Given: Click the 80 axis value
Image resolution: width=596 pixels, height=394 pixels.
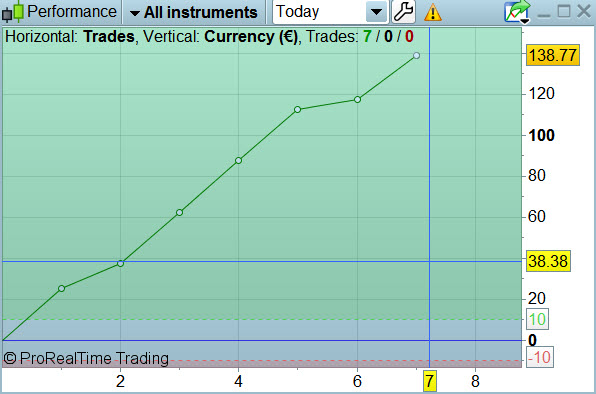Looking at the screenshot, I should pyautogui.click(x=537, y=176).
